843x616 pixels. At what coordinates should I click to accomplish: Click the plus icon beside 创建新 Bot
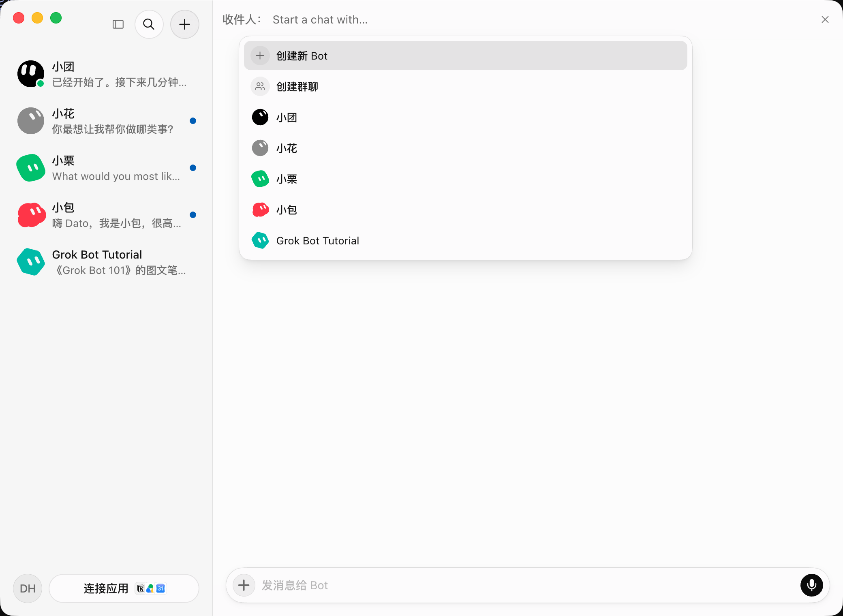pyautogui.click(x=260, y=56)
